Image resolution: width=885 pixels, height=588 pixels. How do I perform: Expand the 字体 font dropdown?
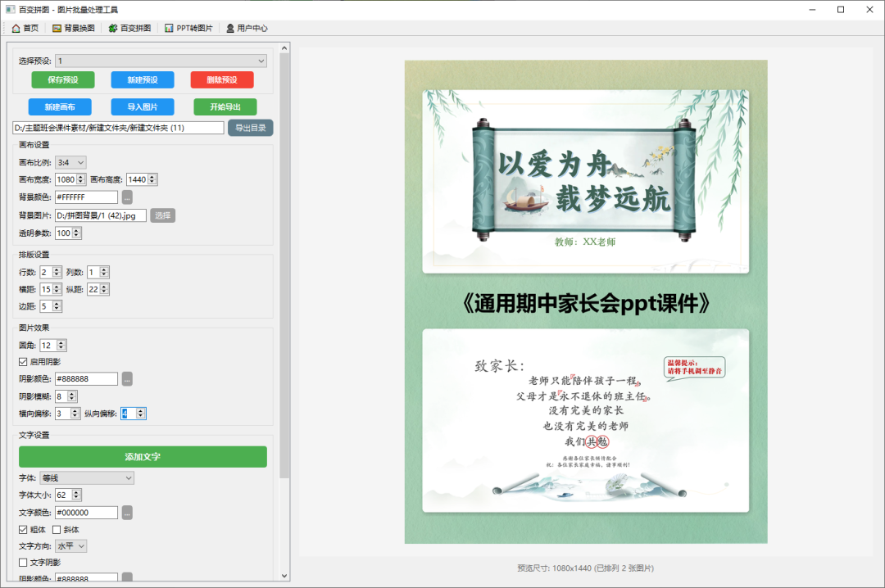point(86,477)
